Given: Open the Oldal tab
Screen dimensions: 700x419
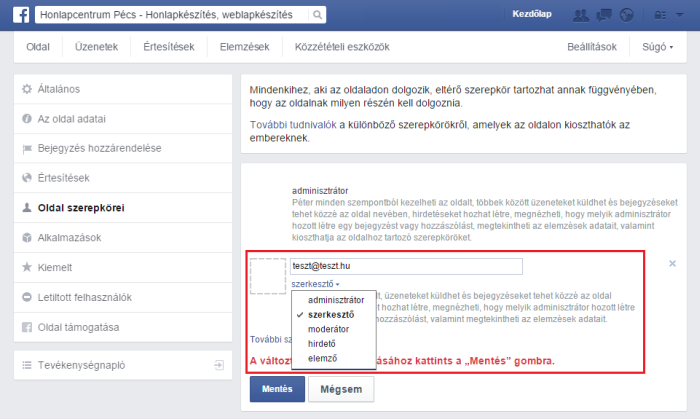Looking at the screenshot, I should [x=38, y=47].
